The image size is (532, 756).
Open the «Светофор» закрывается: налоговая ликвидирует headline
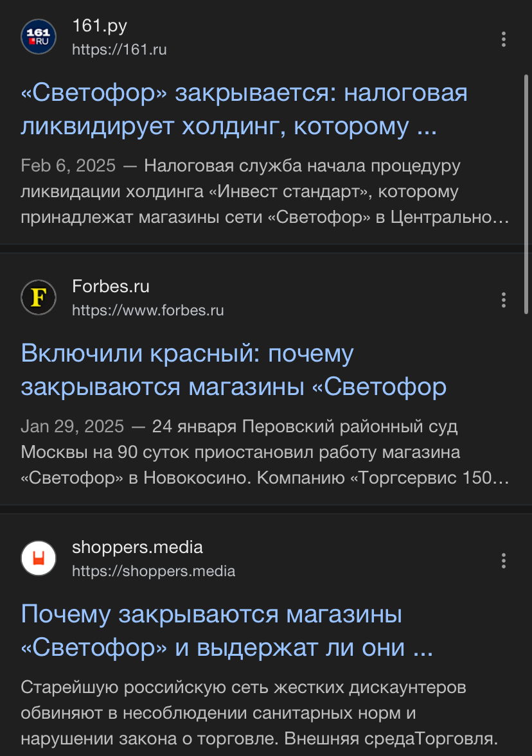(x=244, y=110)
